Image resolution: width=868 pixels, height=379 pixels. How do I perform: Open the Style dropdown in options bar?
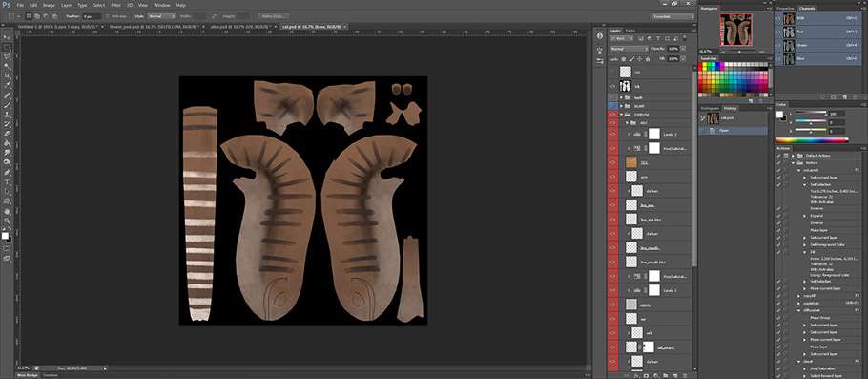click(160, 16)
